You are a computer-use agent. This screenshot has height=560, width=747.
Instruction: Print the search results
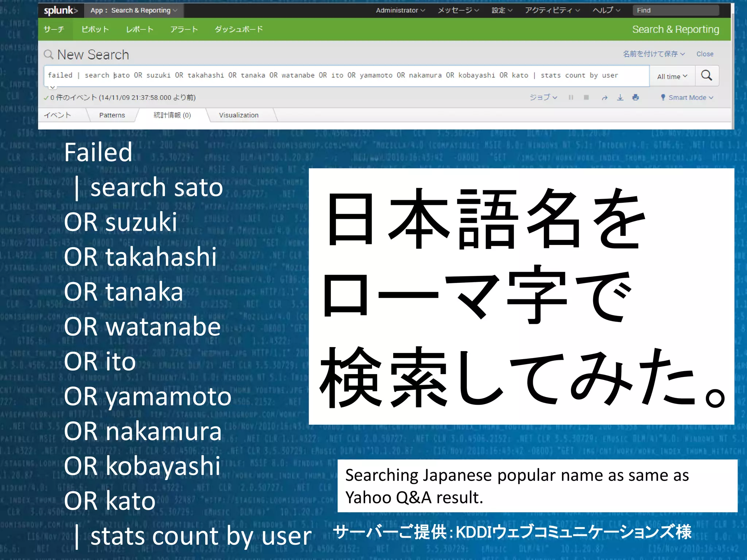coord(635,97)
